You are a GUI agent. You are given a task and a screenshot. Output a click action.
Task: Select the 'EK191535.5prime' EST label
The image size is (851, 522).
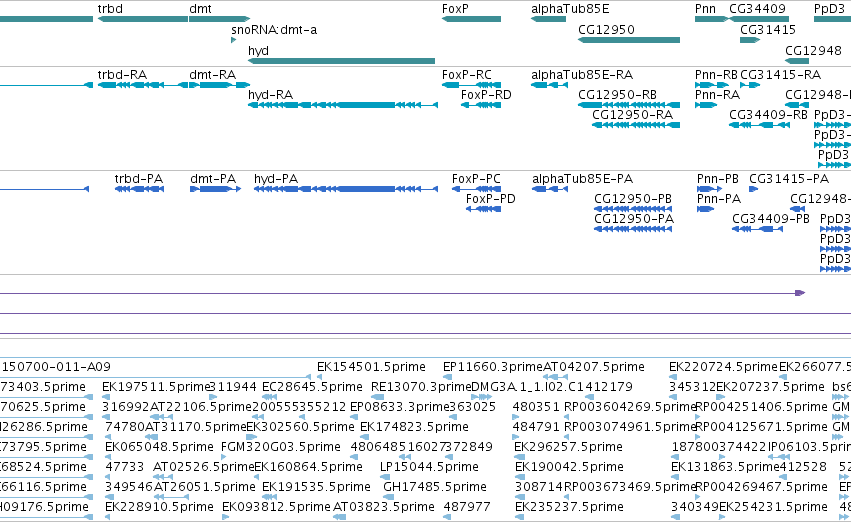click(316, 487)
